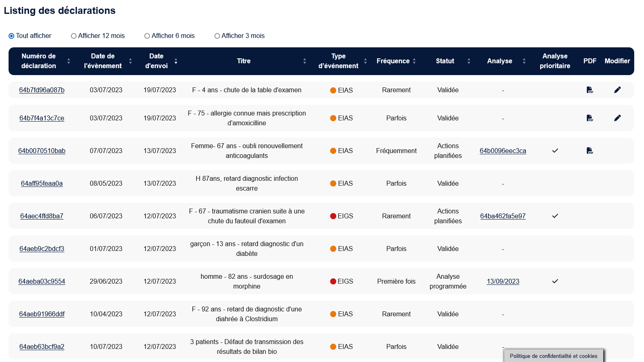Select Afficher 12 mois option
This screenshot has width=644, height=362.
[74, 36]
